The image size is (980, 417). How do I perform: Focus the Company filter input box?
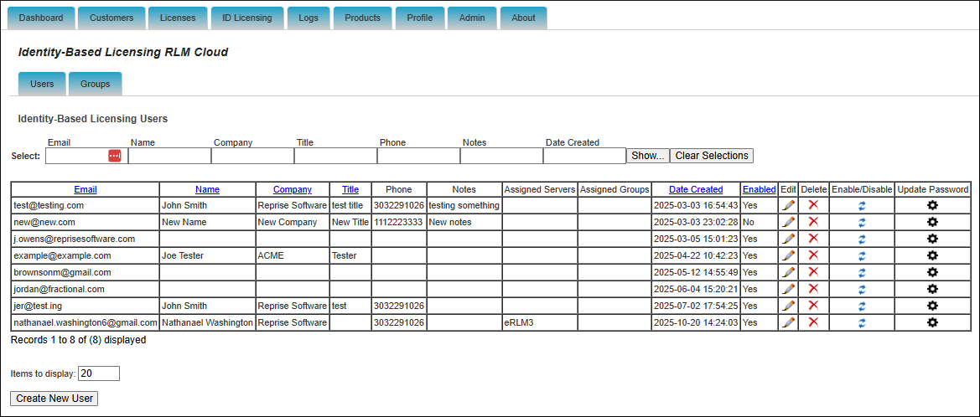click(x=251, y=156)
